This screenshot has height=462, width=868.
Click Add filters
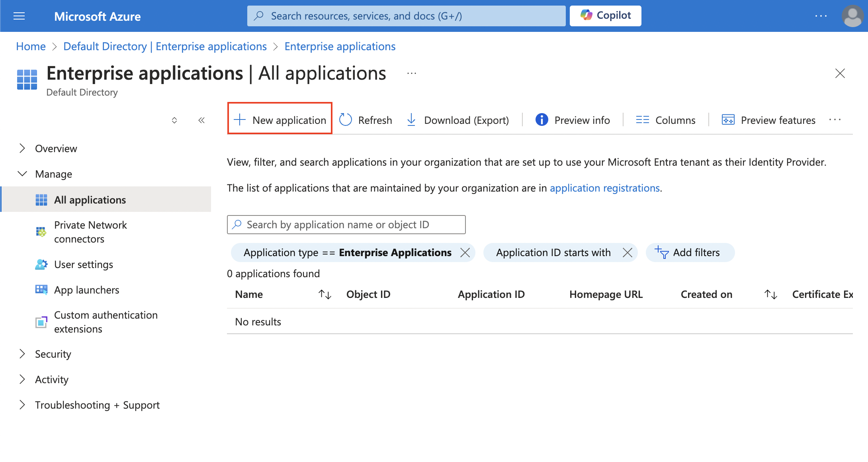click(x=690, y=253)
